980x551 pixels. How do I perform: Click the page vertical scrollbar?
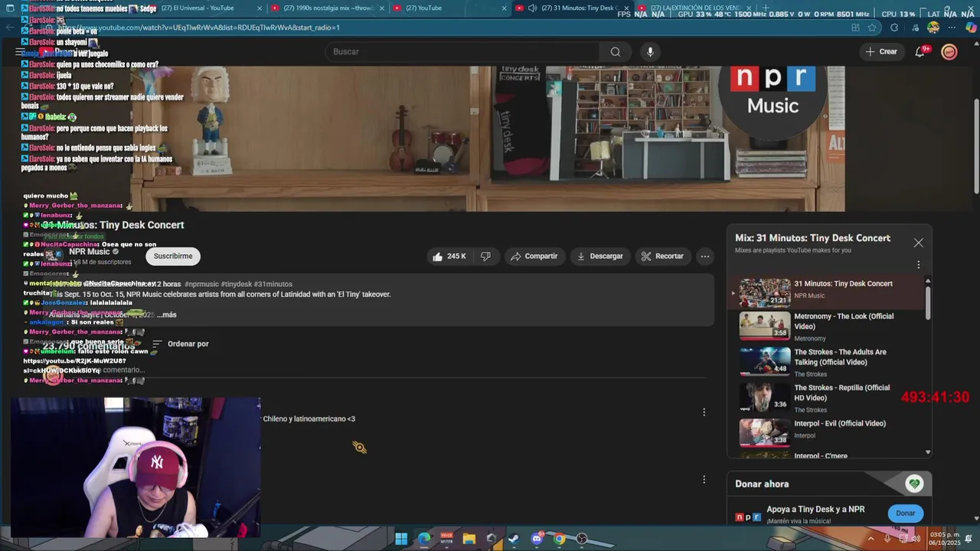(x=976, y=145)
